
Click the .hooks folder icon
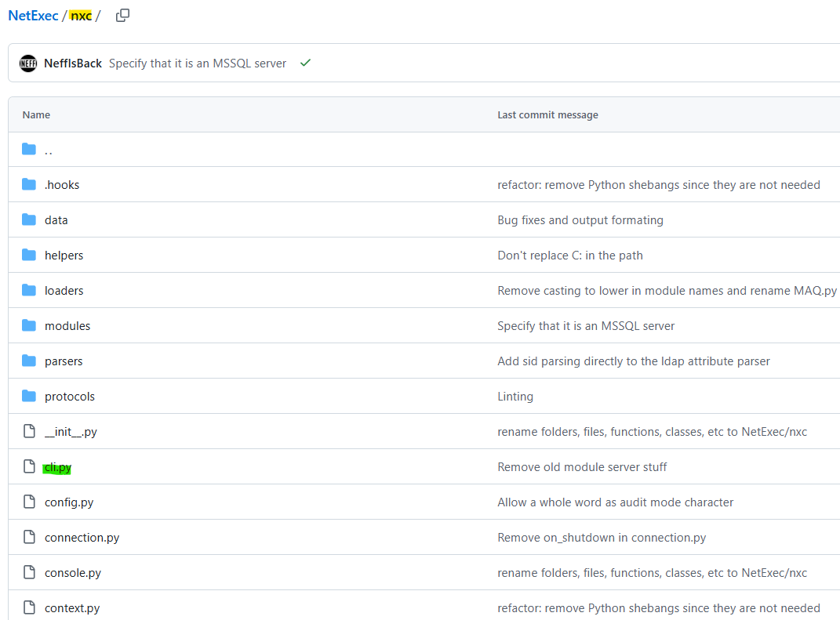29,185
